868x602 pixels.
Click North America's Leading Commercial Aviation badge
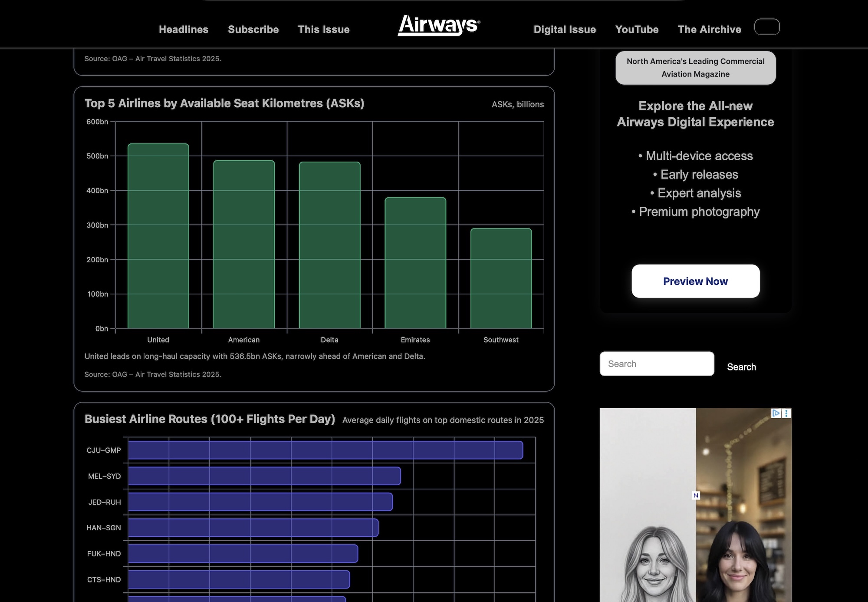[x=695, y=68]
